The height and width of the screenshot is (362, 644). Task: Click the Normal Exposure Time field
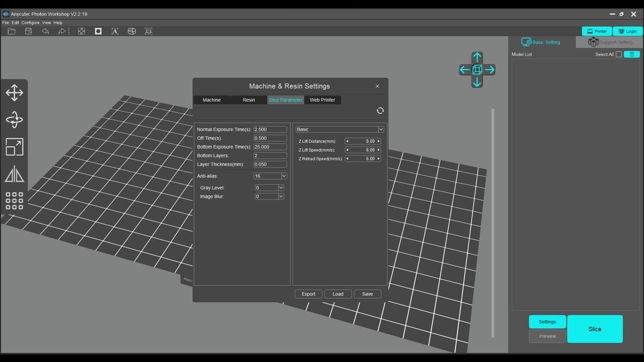pyautogui.click(x=270, y=129)
